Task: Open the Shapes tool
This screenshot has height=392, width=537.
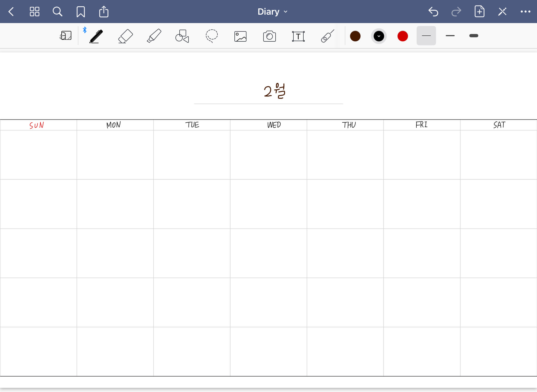Action: [182, 36]
